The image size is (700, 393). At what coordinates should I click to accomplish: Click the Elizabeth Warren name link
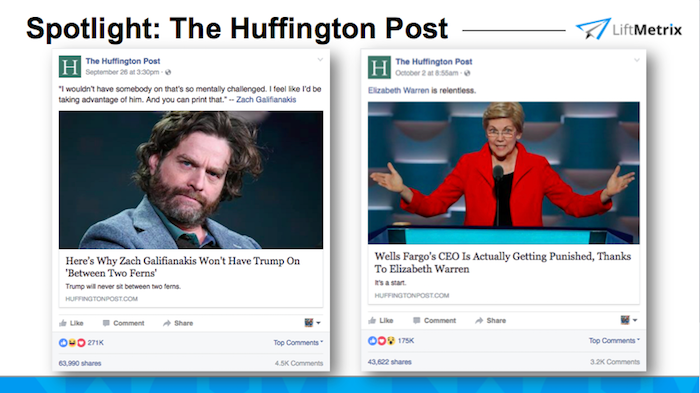[398, 90]
